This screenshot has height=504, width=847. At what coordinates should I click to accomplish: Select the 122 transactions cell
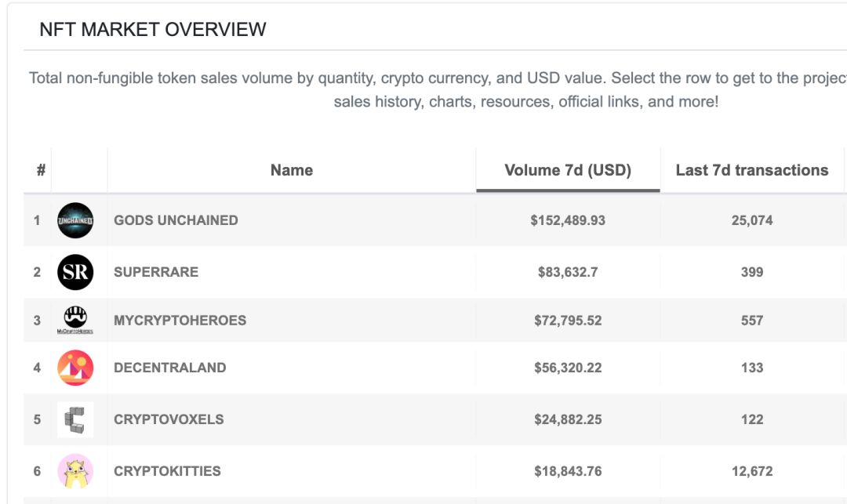752,419
